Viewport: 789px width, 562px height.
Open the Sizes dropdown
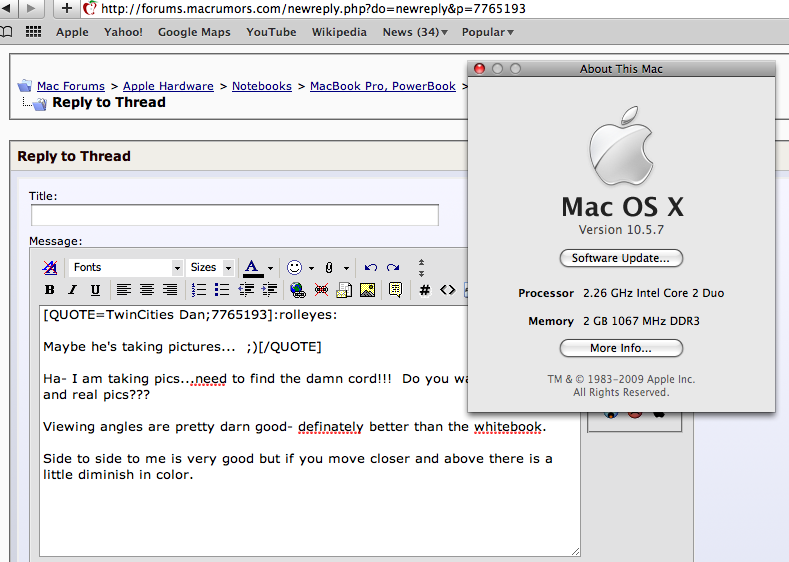[209, 267]
